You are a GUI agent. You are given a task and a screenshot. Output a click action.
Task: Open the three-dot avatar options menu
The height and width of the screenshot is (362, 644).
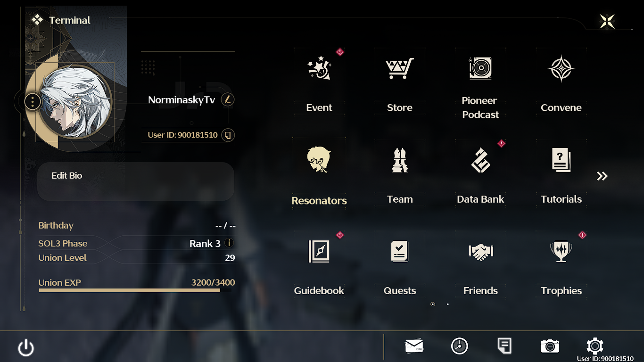pyautogui.click(x=33, y=101)
